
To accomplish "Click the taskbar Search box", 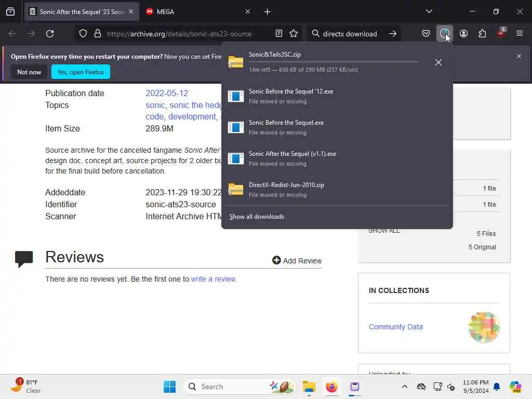I will point(239,387).
